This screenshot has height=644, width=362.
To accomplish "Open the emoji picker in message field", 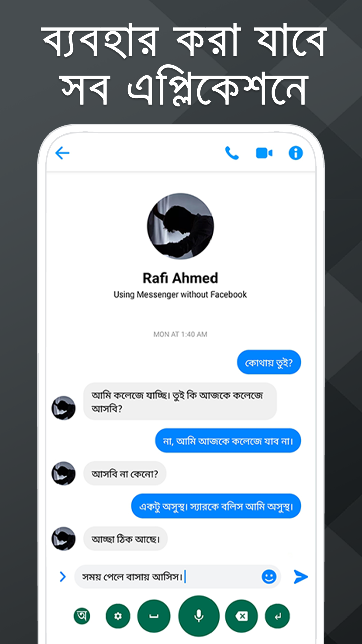I will 269,577.
